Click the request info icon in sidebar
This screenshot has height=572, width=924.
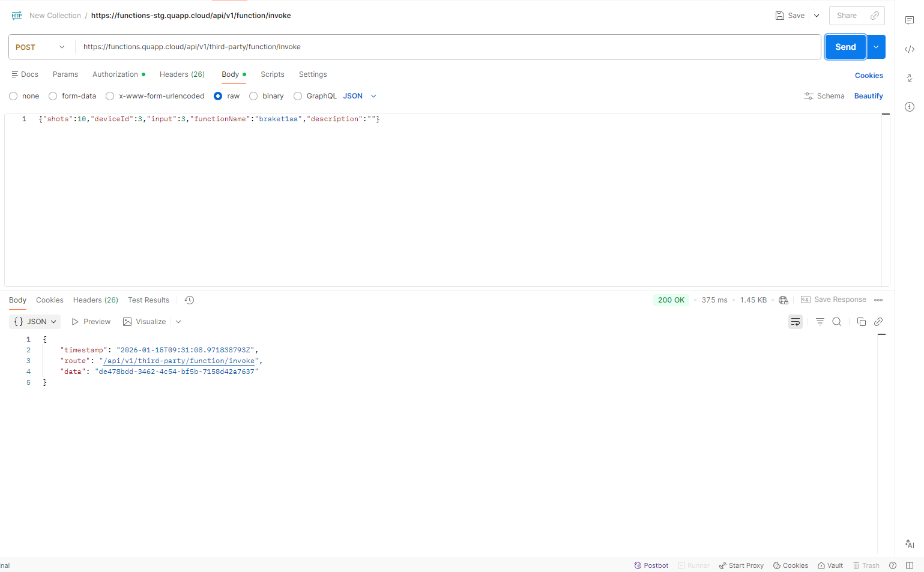click(x=909, y=107)
